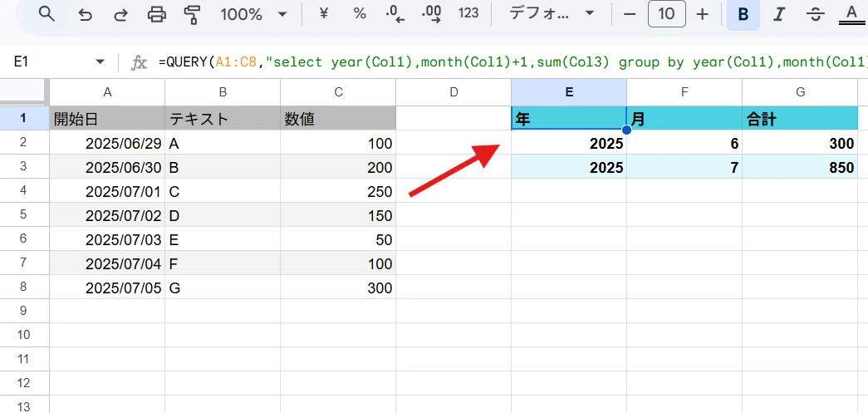
Task: Click the cell containing text G
Action: click(223, 288)
